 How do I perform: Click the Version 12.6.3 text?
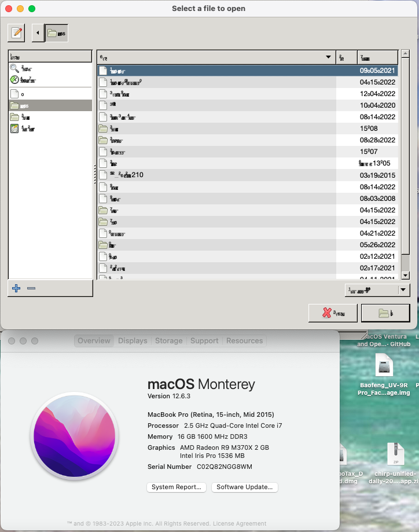[x=169, y=396]
